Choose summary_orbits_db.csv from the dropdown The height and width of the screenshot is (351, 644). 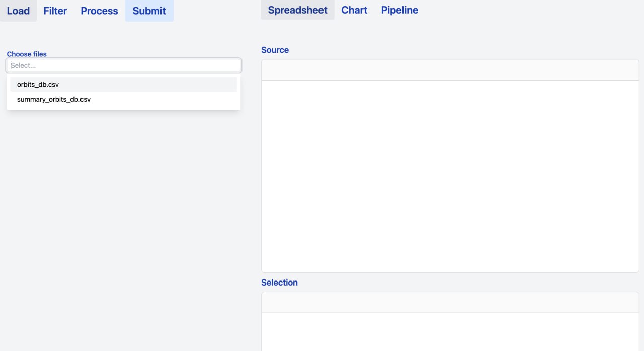coord(124,99)
